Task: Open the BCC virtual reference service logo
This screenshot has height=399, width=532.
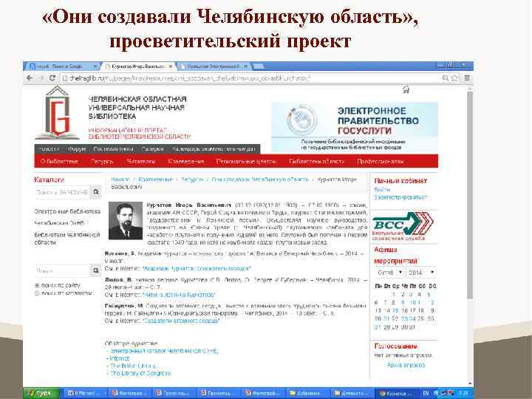Action: [403, 226]
